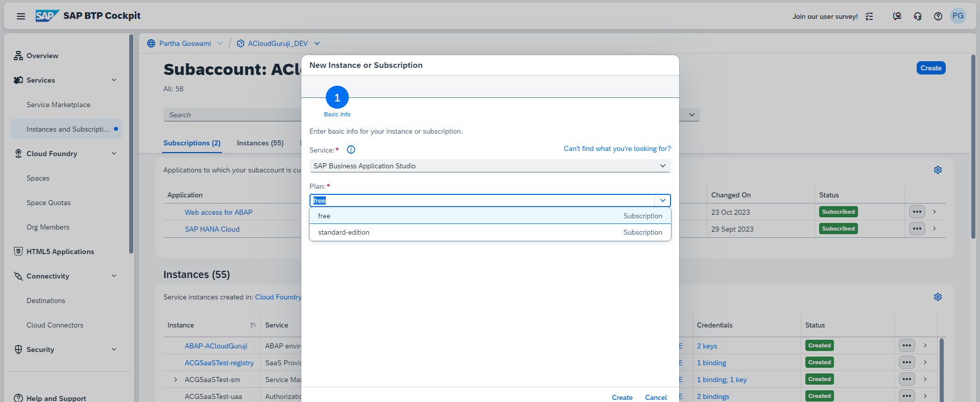Viewport: 980px width, 402px height.
Task: Click the Plan input field
Action: click(x=480, y=200)
